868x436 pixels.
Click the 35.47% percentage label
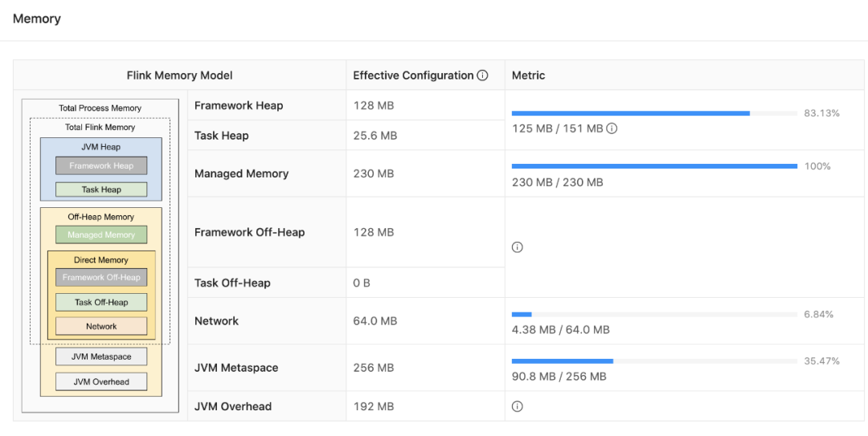click(822, 361)
